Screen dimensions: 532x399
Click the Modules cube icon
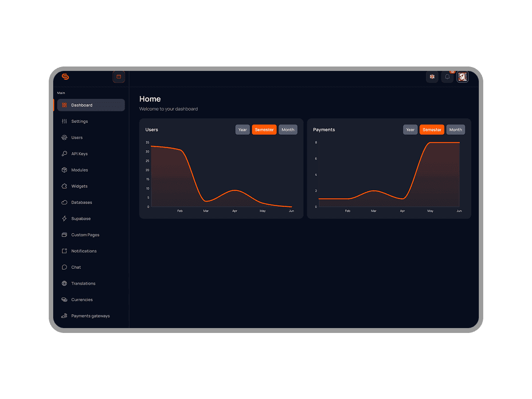pos(64,170)
